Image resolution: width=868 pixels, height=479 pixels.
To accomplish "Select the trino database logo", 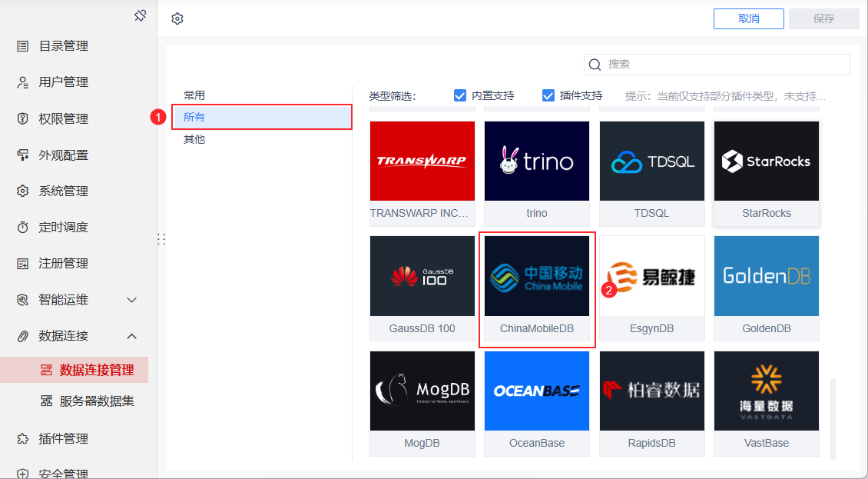I will tap(537, 161).
